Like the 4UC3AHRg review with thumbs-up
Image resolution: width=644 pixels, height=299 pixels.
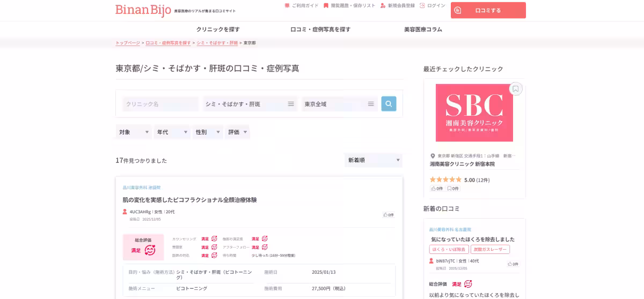389,215
